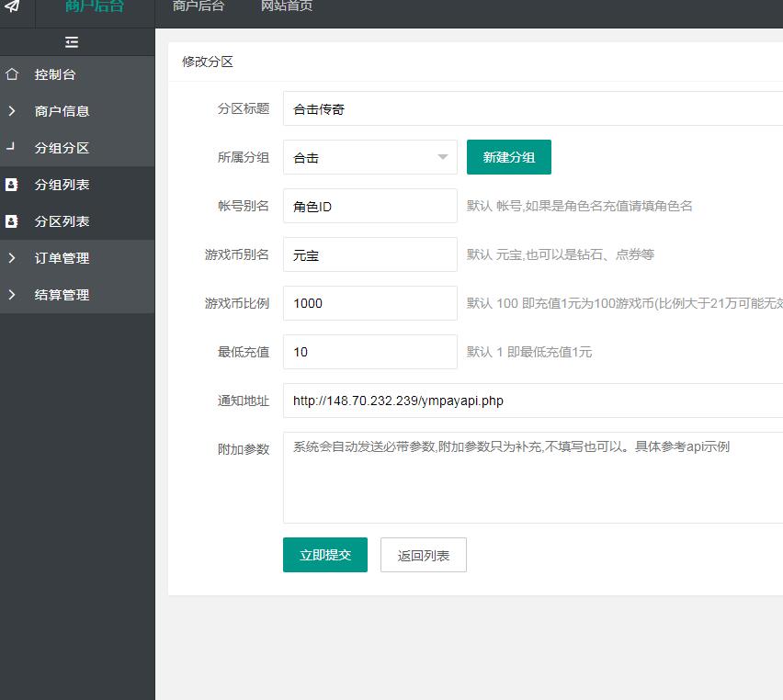Screen dimensions: 783x700
Task: Focus the 分区标题 input field
Action: click(x=531, y=108)
